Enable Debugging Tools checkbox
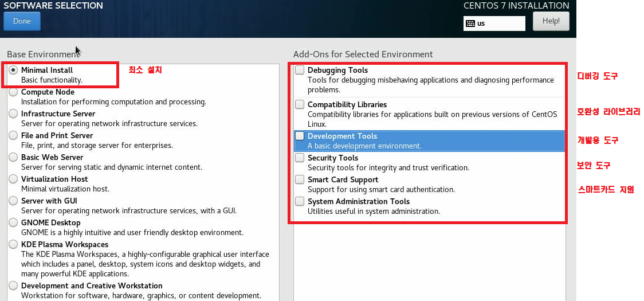Viewport: 644px width, 301px height. click(300, 71)
